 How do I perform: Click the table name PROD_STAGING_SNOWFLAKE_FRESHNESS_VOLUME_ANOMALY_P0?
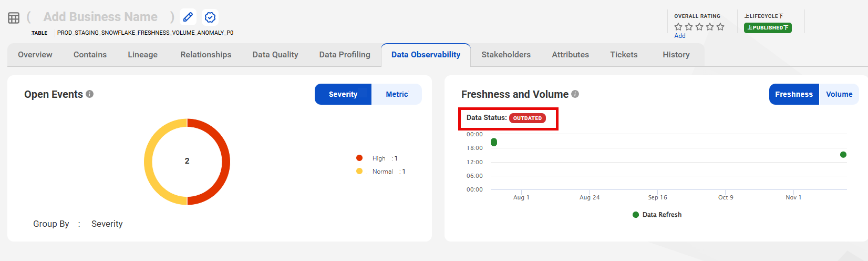click(146, 33)
